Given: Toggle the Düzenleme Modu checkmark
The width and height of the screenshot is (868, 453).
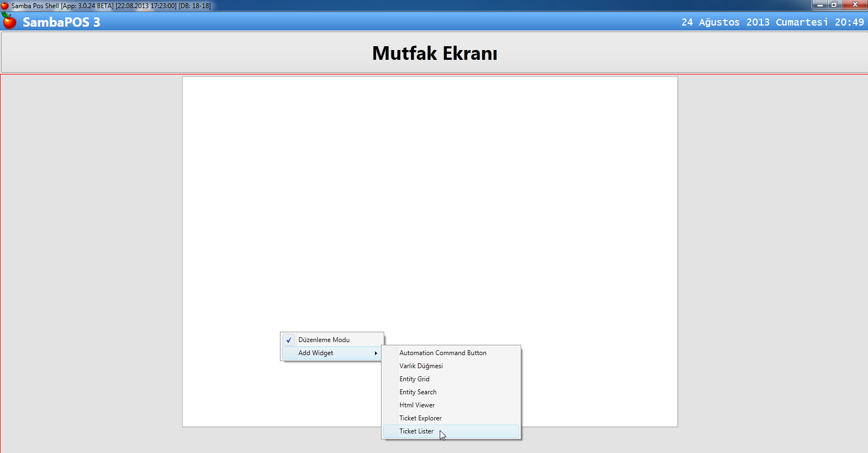Looking at the screenshot, I should (289, 340).
